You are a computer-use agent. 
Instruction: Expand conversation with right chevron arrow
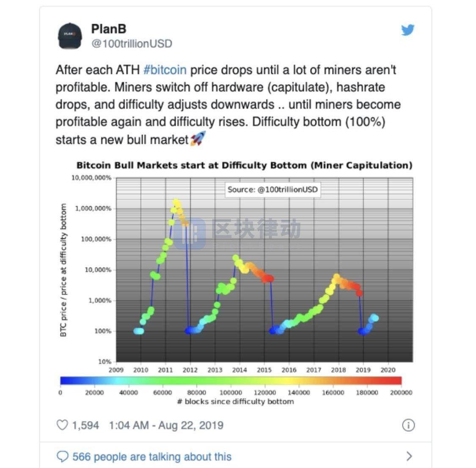coord(409,456)
